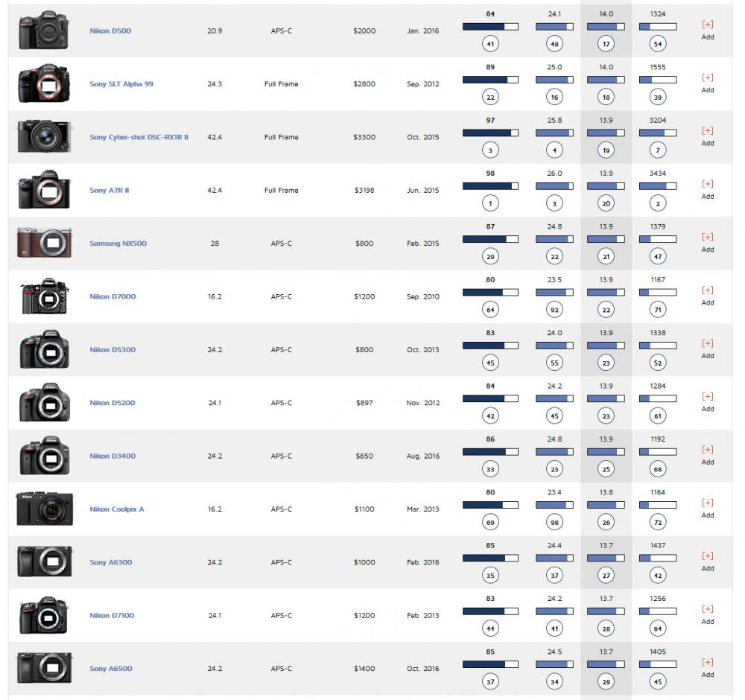
Task: Click the Aug. 2016 date for Nikon D3400
Action: click(423, 456)
